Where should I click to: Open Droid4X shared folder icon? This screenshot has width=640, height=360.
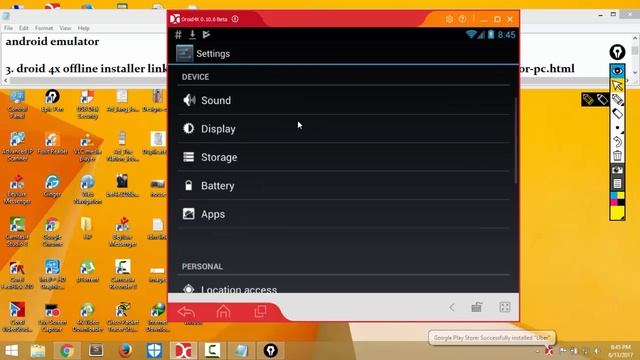pyautogui.click(x=477, y=307)
